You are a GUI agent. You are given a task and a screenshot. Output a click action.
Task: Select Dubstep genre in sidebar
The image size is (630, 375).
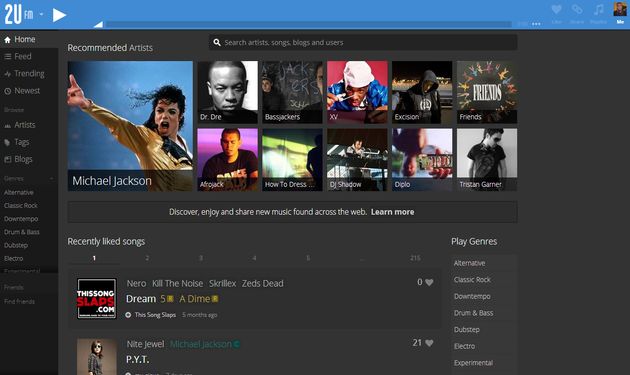pos(16,245)
